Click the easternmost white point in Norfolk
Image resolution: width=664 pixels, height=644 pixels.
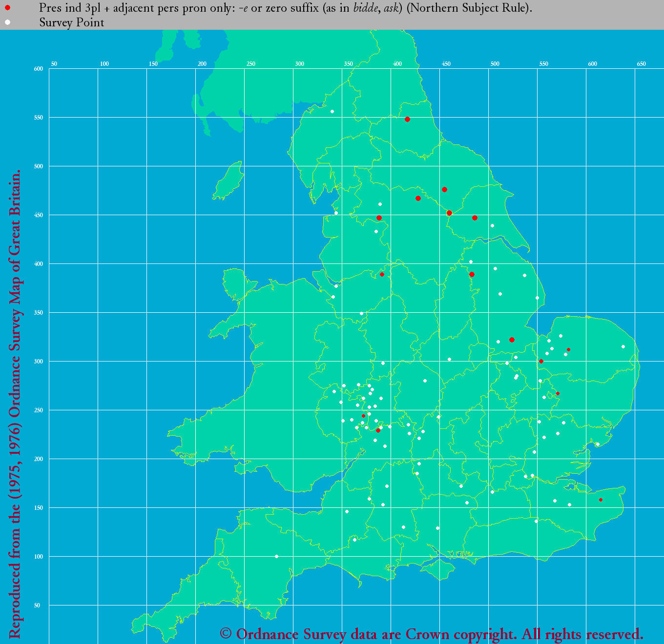point(623,346)
